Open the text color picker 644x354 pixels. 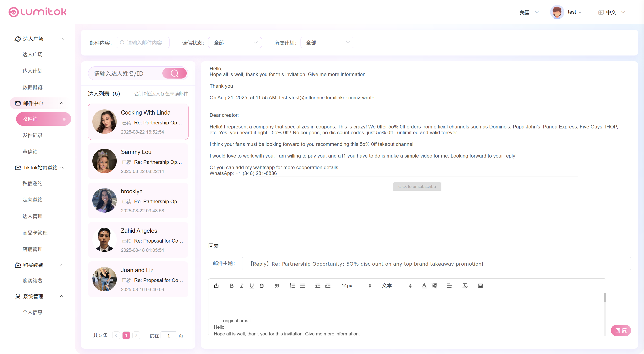pos(424,286)
